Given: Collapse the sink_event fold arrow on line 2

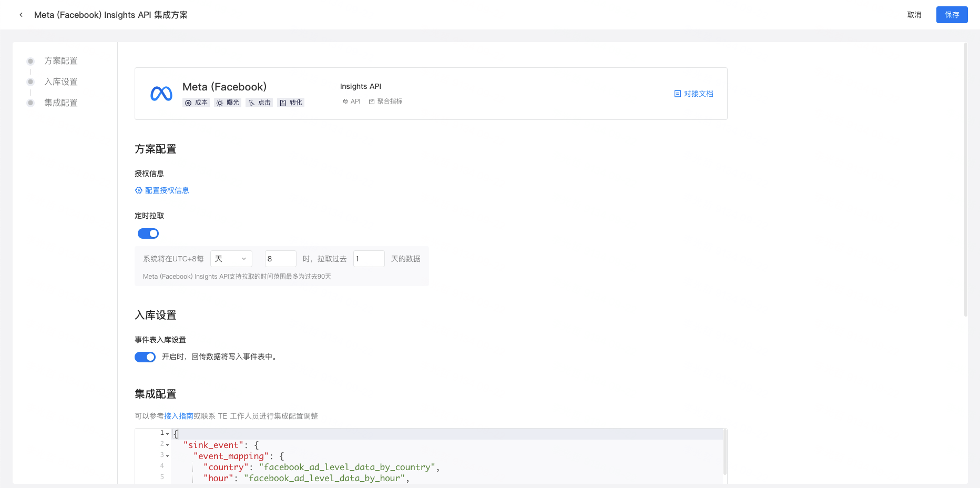Looking at the screenshot, I should click(168, 445).
